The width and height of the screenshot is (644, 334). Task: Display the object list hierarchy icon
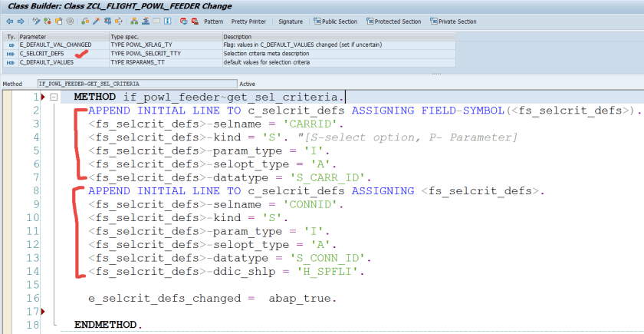tap(134, 21)
